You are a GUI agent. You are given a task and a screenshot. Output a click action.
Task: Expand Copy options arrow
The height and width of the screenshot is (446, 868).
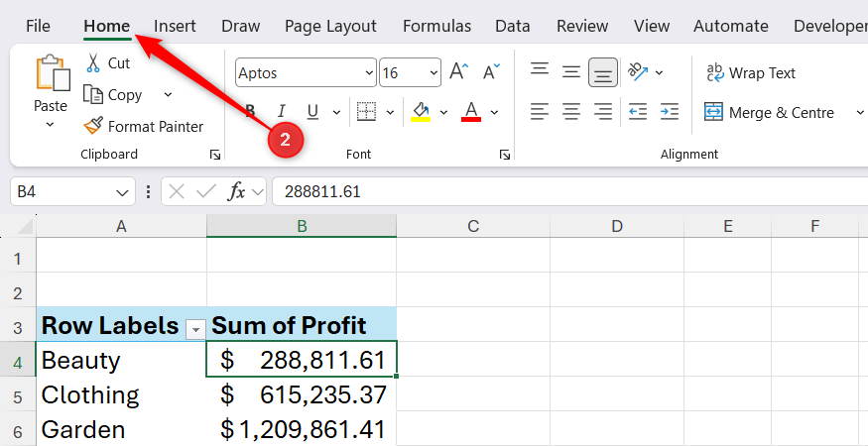click(169, 95)
